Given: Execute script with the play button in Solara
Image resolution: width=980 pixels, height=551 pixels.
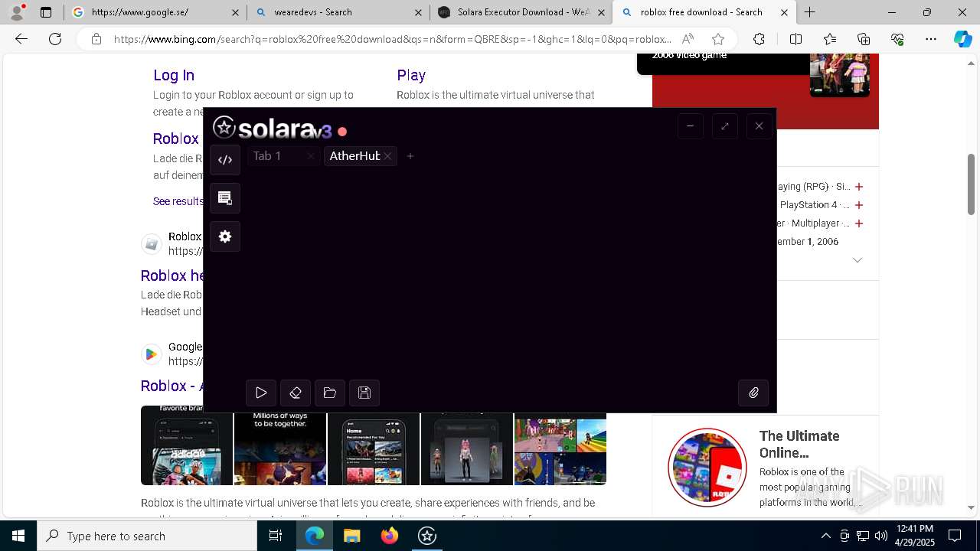Looking at the screenshot, I should tap(261, 393).
